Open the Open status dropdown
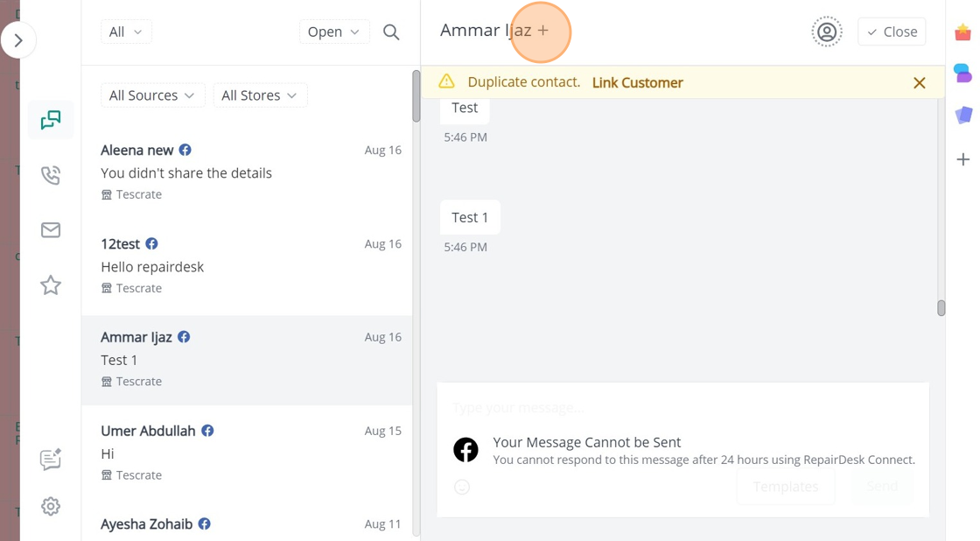 (334, 32)
